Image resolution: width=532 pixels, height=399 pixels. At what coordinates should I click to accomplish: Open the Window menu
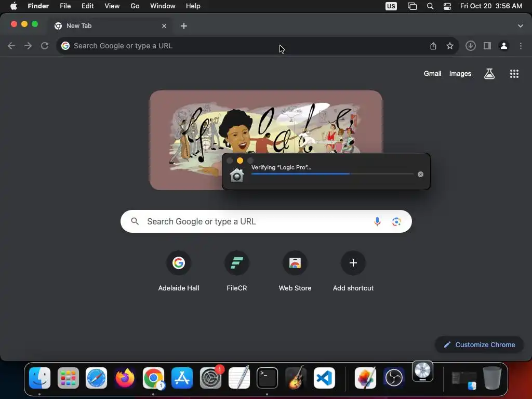click(163, 6)
